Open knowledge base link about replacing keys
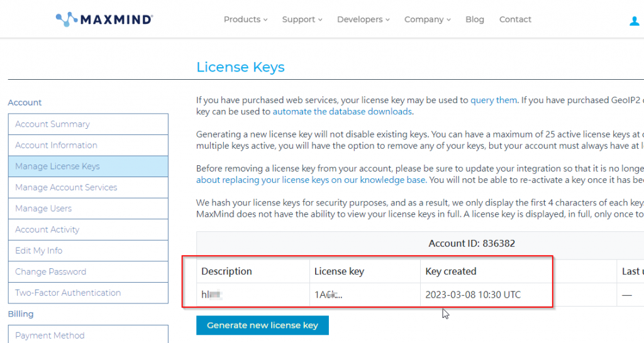644x343 pixels. click(x=311, y=180)
